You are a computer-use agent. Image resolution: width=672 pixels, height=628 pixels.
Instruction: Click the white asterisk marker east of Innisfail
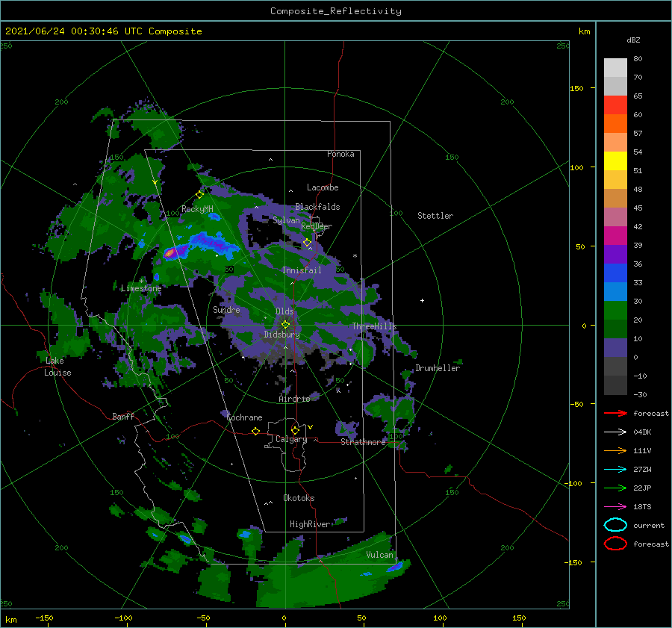pyautogui.click(x=355, y=256)
